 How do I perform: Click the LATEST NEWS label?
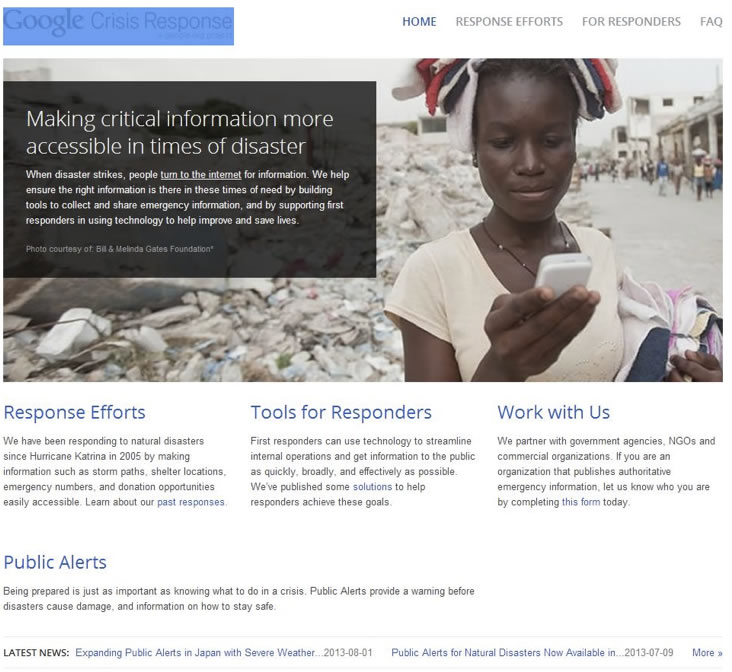[x=36, y=653]
